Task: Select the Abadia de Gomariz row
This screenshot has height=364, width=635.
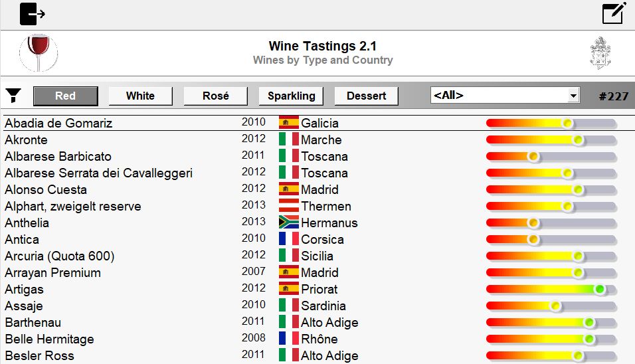Action: point(317,123)
